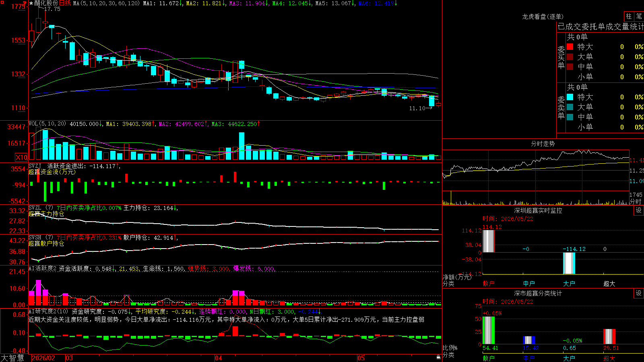644x362 pixels.
Task: Click the 深圳超赢实时监控 panel title
Action: 538,210
